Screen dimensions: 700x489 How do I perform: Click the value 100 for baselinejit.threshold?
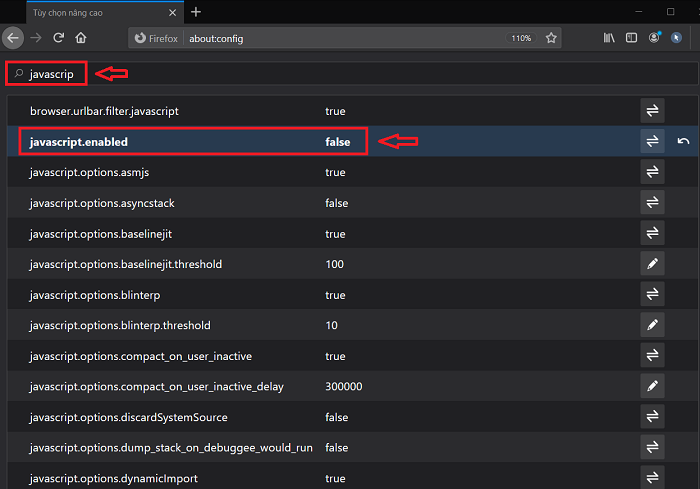point(334,264)
